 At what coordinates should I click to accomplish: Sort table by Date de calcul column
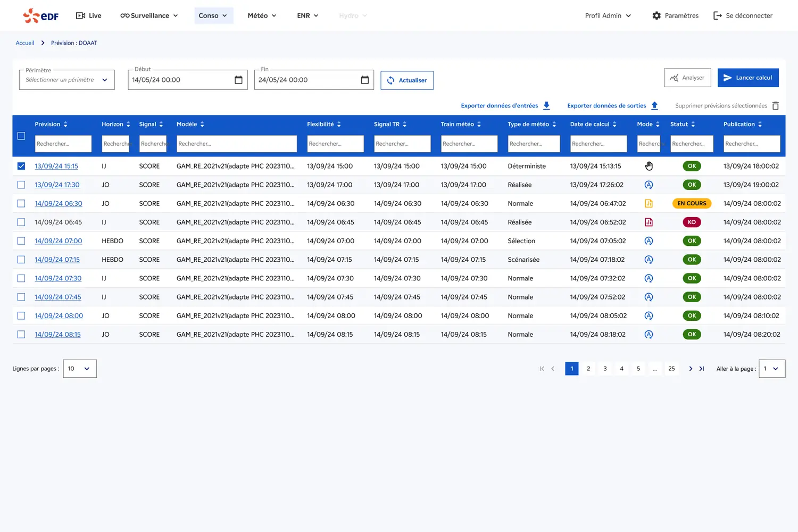[x=614, y=124]
